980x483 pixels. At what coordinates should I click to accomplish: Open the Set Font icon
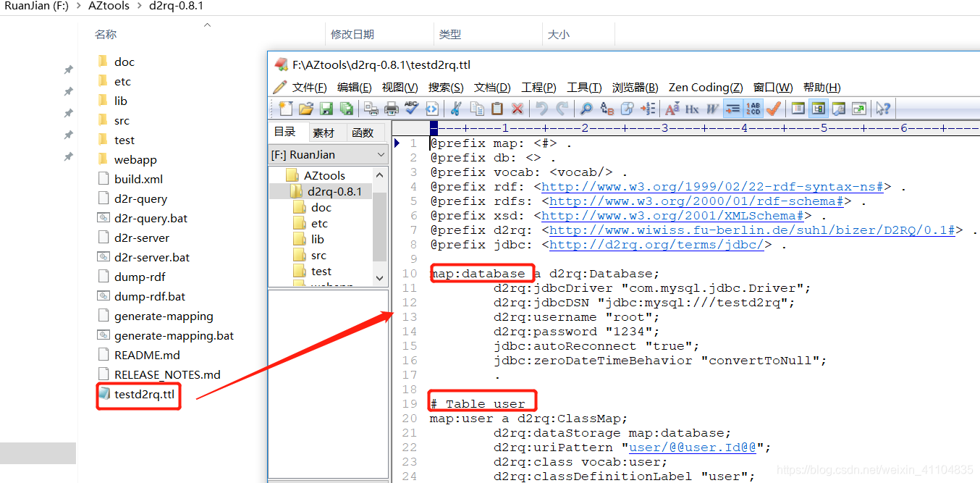pyautogui.click(x=672, y=109)
